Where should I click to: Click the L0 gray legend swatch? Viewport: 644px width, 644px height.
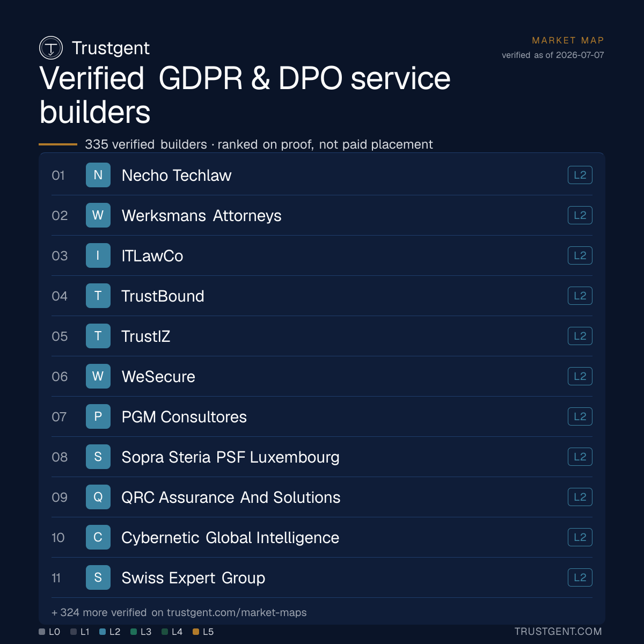point(42,632)
